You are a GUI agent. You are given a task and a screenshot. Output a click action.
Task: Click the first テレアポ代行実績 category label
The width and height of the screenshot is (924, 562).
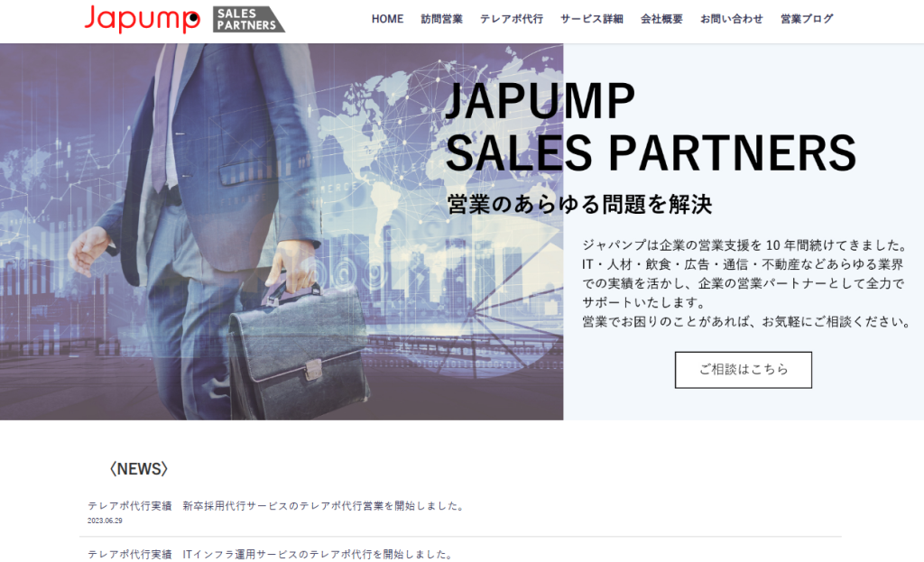(130, 506)
